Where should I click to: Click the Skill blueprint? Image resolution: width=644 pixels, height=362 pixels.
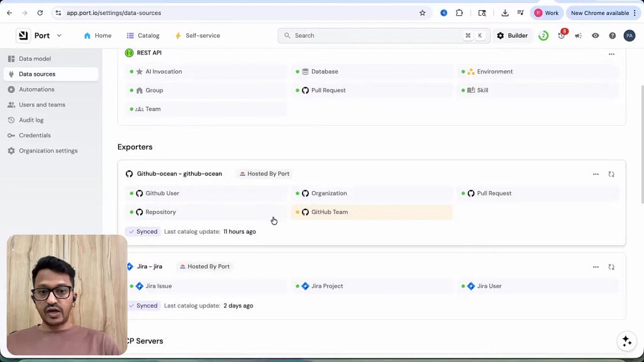[538, 90]
